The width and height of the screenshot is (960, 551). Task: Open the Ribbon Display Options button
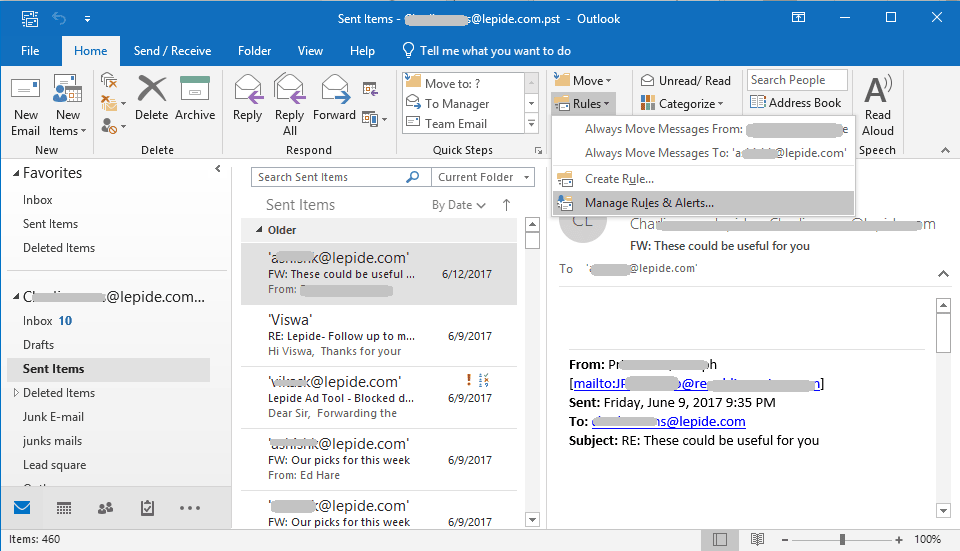pyautogui.click(x=798, y=18)
